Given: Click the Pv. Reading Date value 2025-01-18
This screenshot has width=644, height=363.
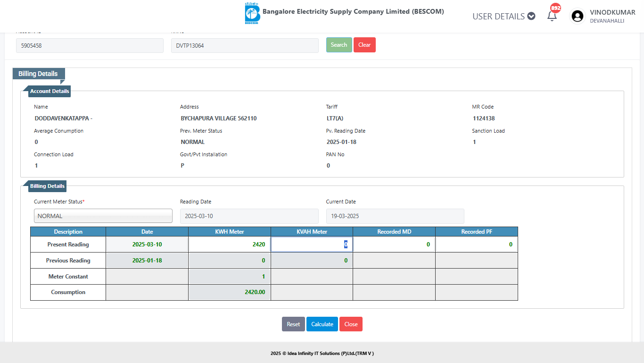Looking at the screenshot, I should coord(341,142).
